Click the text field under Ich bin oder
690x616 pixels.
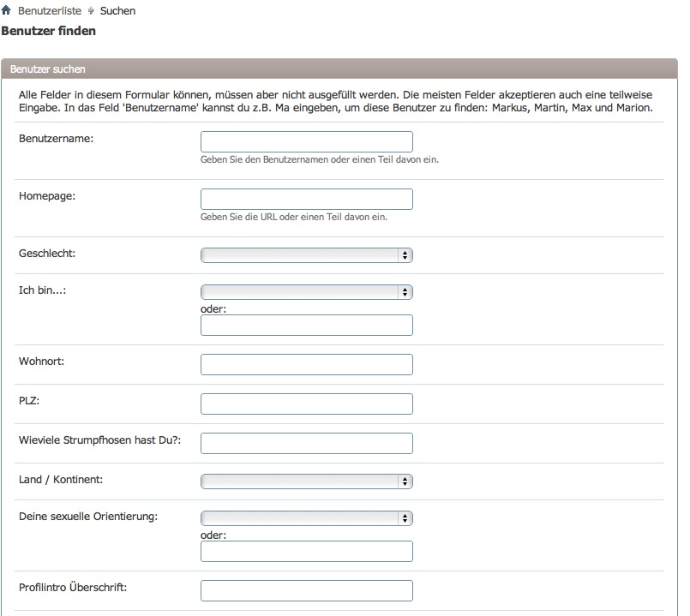[x=307, y=326]
